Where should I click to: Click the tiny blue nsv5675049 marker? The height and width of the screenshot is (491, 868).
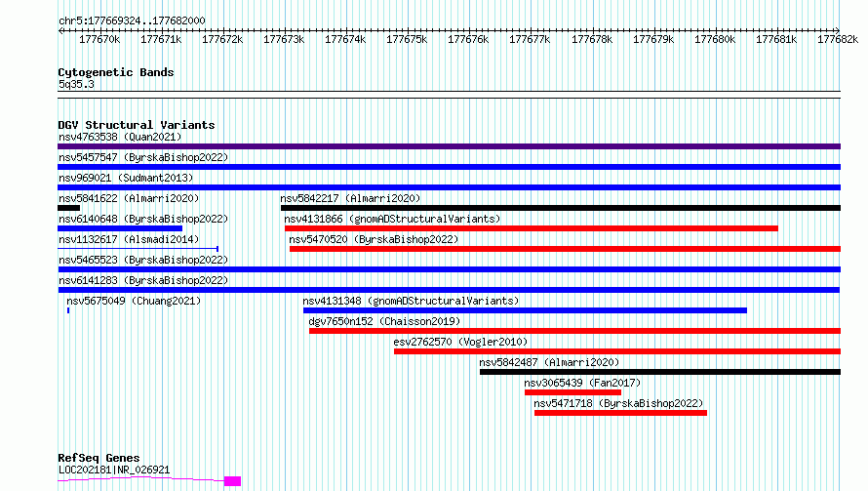pyautogui.click(x=68, y=310)
